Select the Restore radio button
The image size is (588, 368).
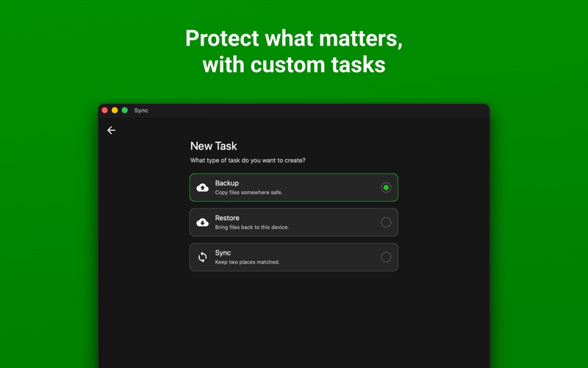[386, 222]
